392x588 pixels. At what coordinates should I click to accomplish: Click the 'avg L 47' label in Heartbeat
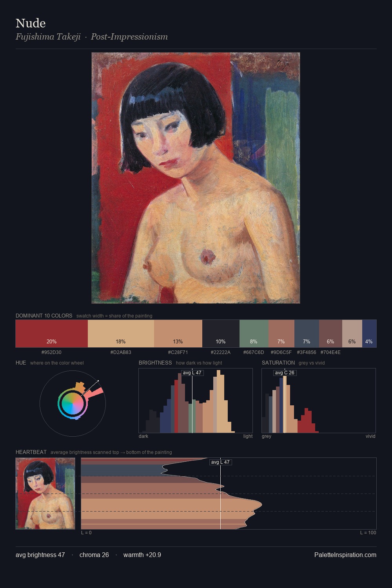(220, 462)
